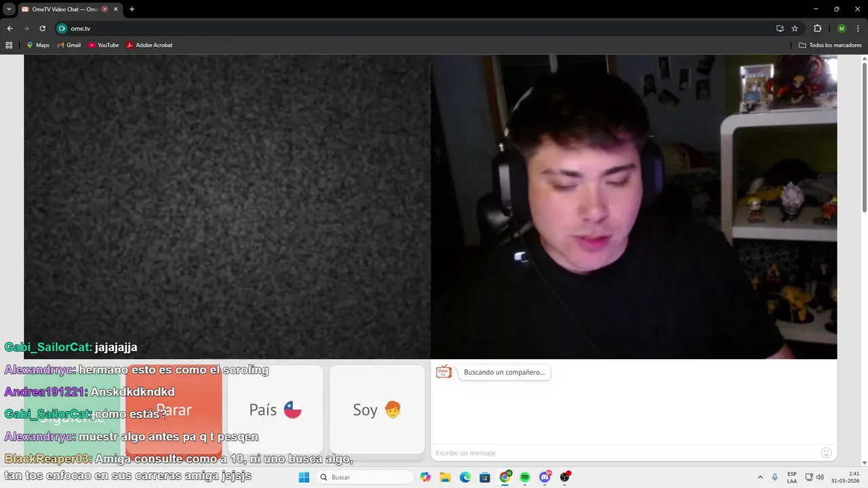Open the Adobe Acrobat bookmark

(149, 45)
